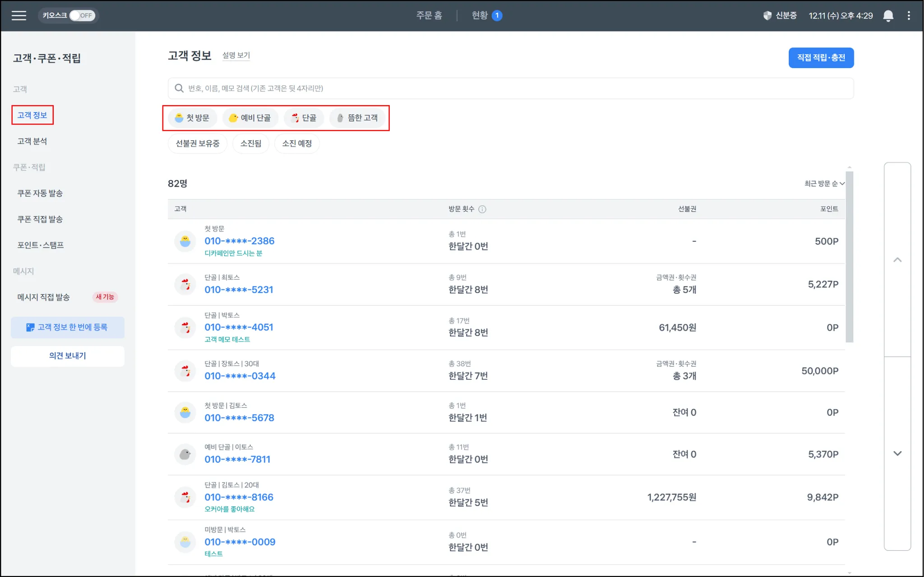
Task: Open the 설명 보기 link
Action: pyautogui.click(x=236, y=55)
